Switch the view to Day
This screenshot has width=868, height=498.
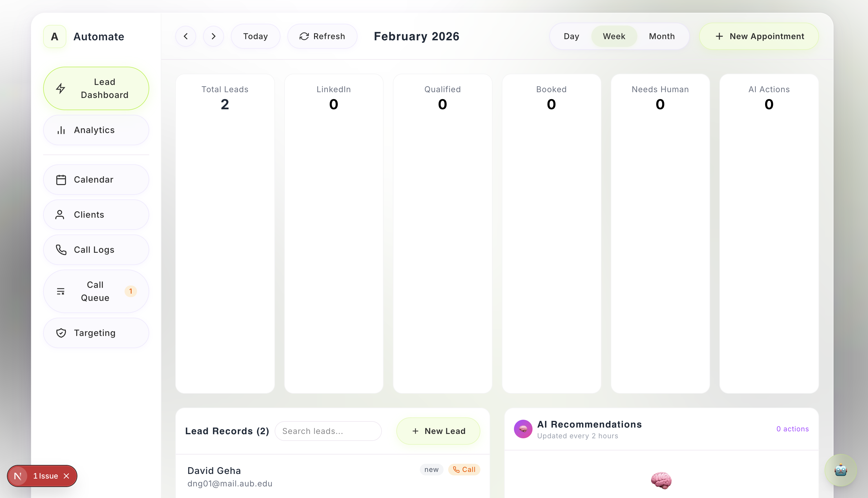pyautogui.click(x=571, y=36)
